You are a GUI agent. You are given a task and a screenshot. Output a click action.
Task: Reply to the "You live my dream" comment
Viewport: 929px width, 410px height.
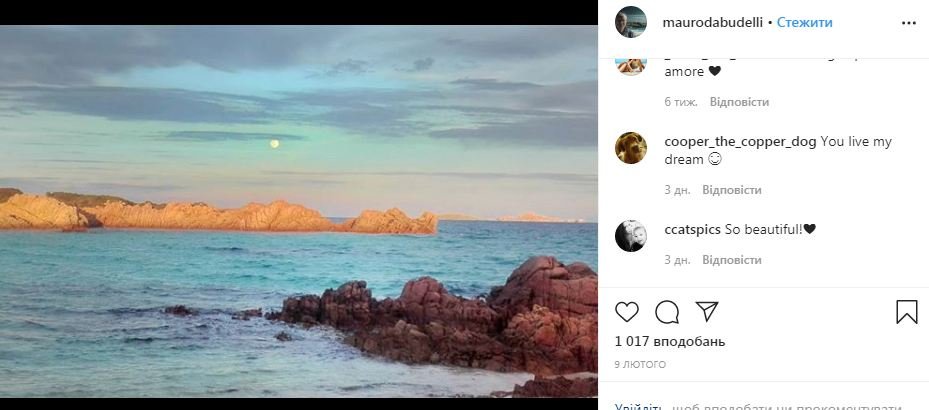click(x=732, y=190)
